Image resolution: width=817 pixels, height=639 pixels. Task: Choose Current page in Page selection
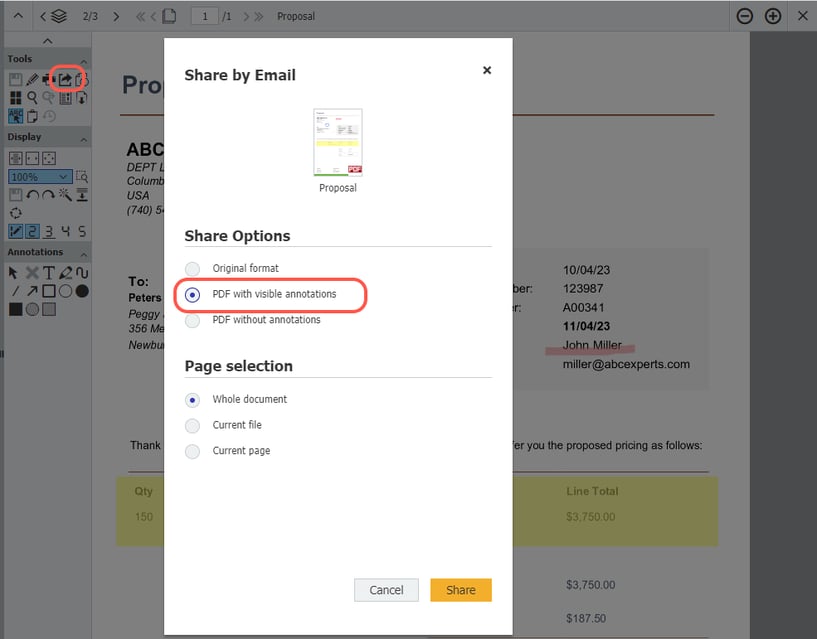(191, 451)
